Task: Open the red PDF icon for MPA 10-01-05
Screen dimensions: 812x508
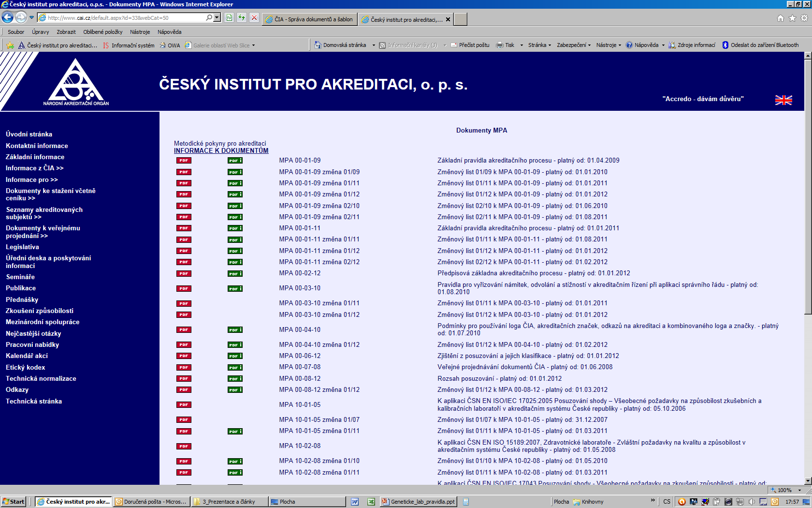Action: coord(184,405)
